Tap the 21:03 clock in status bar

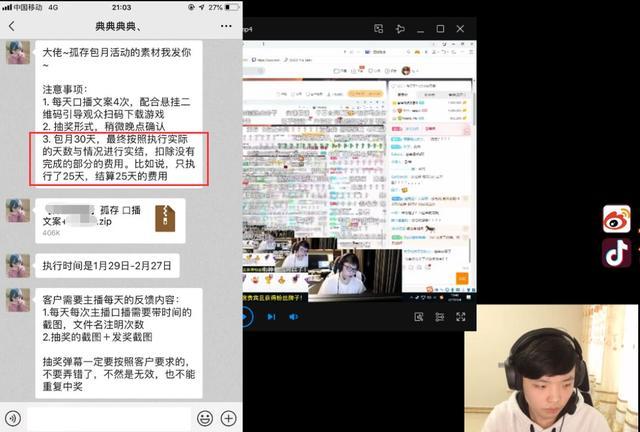122,7
